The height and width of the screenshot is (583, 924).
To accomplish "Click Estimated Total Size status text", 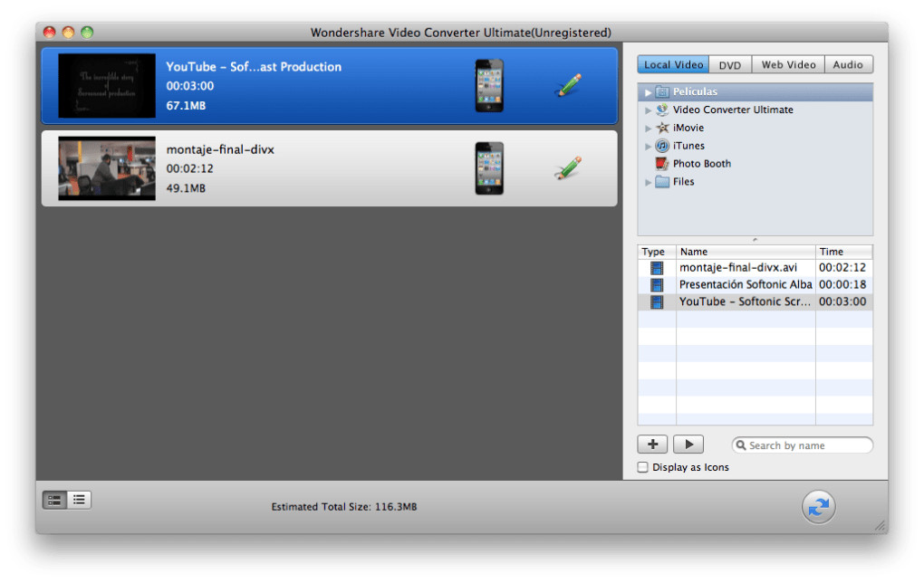I will click(x=344, y=506).
